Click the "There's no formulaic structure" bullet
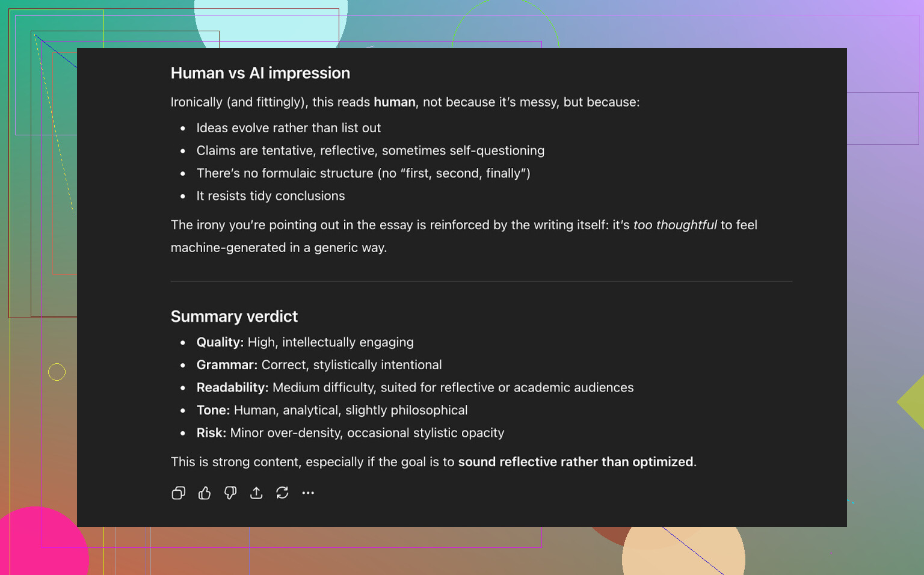The width and height of the screenshot is (924, 575). [x=363, y=174]
